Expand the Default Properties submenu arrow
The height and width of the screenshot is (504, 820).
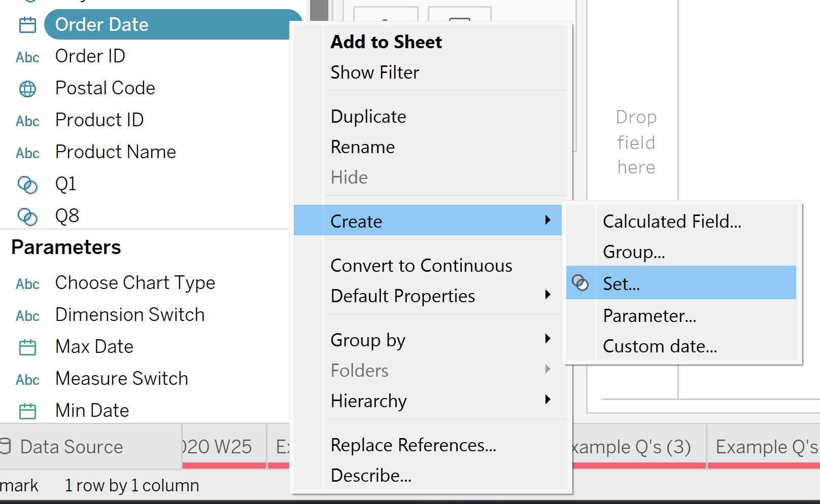coord(548,295)
